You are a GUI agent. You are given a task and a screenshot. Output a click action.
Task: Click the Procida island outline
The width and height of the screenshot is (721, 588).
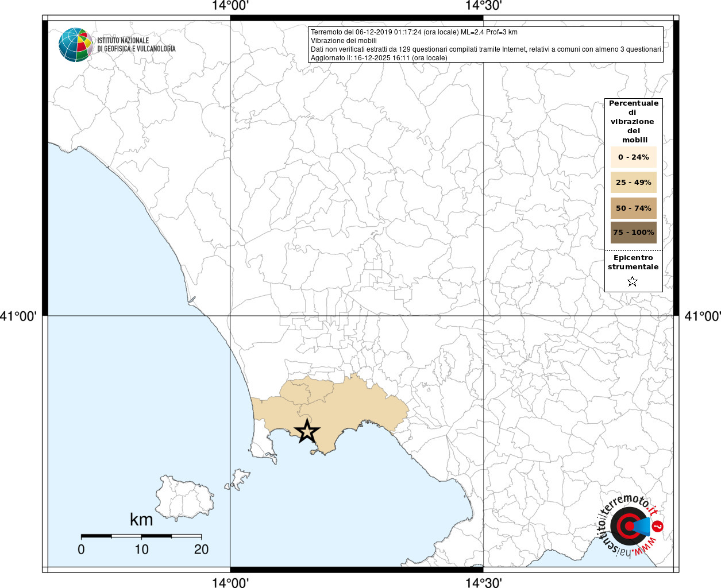click(240, 478)
